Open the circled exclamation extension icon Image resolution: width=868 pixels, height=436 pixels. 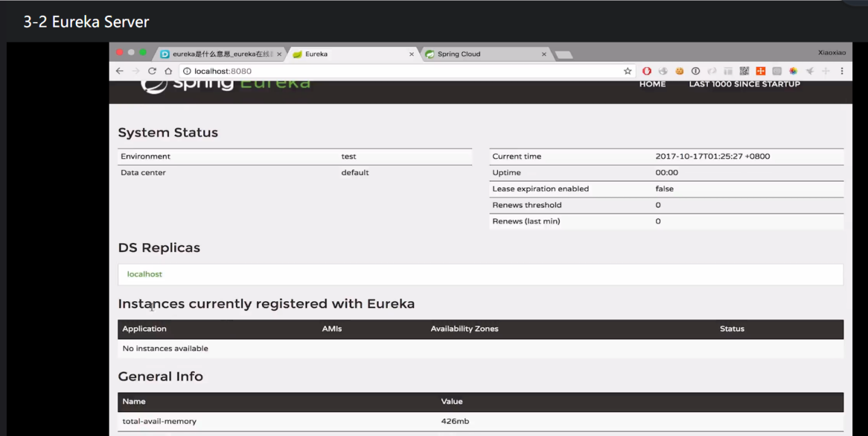click(x=696, y=71)
